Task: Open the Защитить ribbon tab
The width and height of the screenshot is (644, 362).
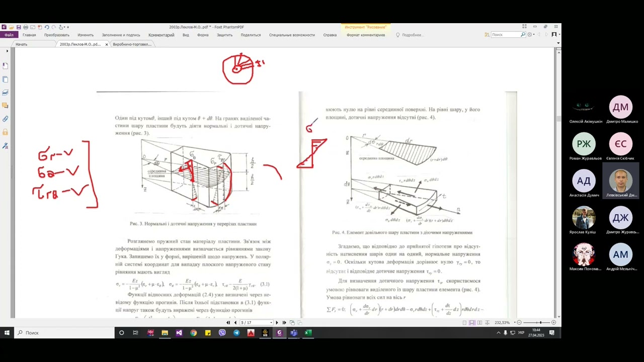Action: [225, 35]
